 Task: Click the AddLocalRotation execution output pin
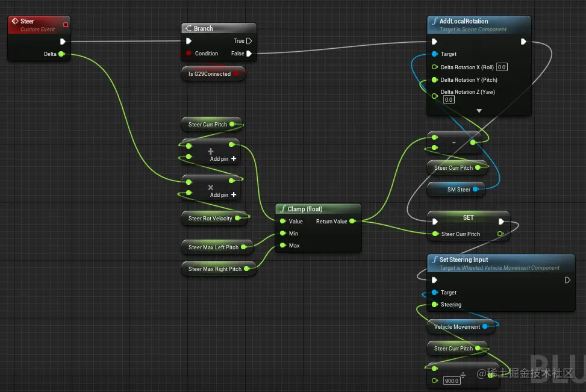click(523, 42)
